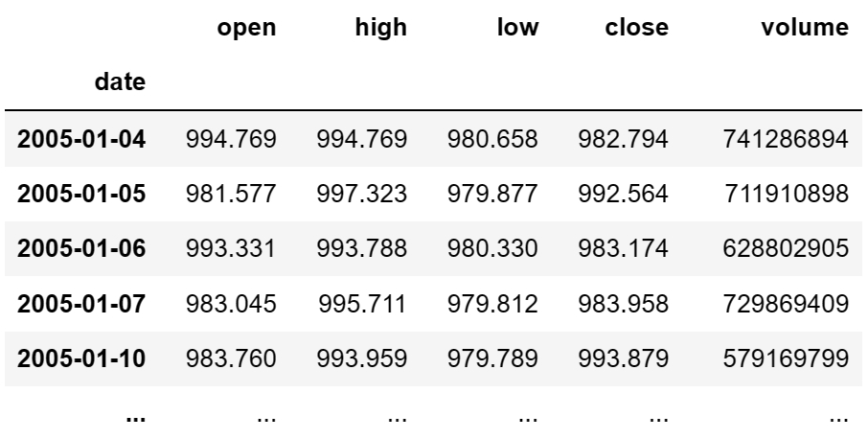Select row label 2005-01-05
868x439 pixels.
[x=81, y=194]
